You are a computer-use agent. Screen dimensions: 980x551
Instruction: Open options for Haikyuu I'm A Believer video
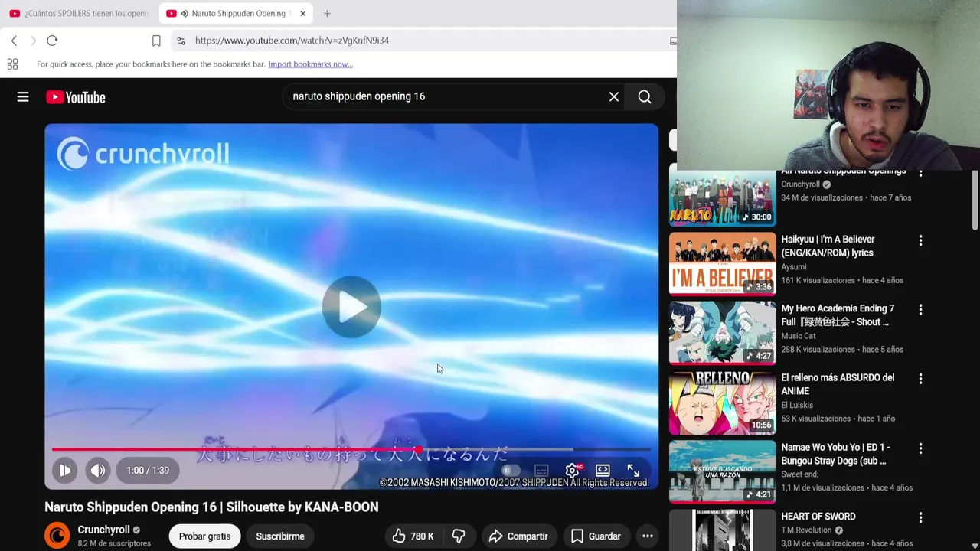pos(920,240)
